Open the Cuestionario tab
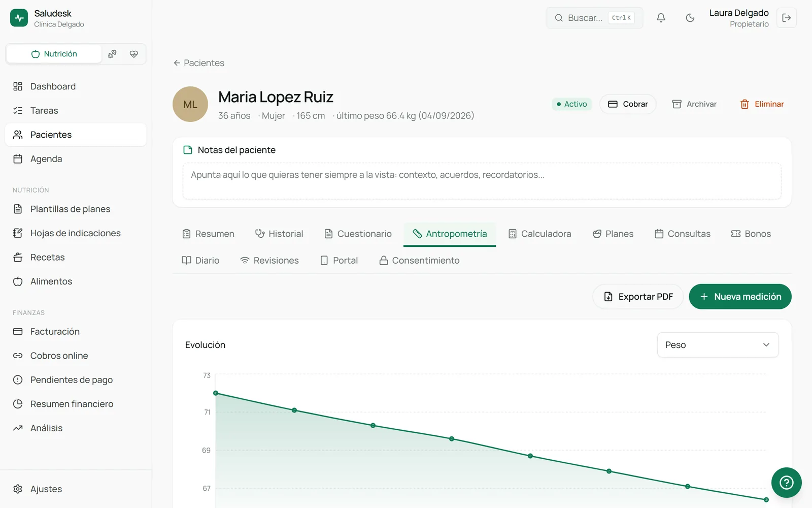This screenshot has width=812, height=508. [358, 234]
